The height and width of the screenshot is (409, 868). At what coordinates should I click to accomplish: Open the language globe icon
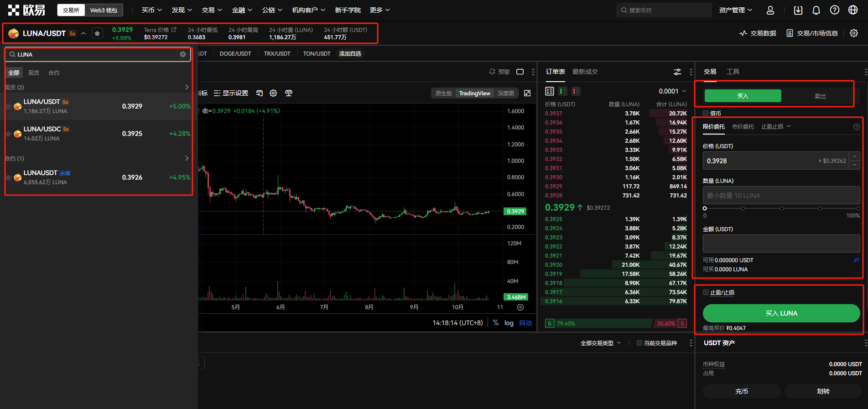point(853,10)
